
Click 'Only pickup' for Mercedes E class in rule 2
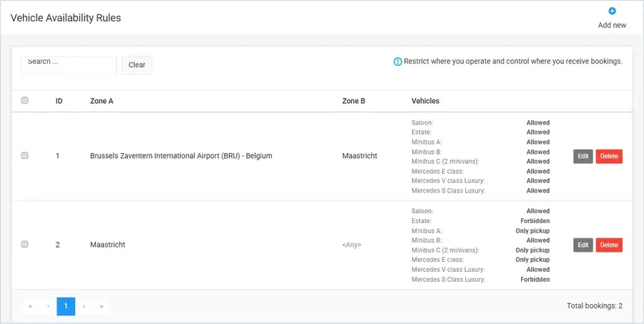[x=532, y=260]
